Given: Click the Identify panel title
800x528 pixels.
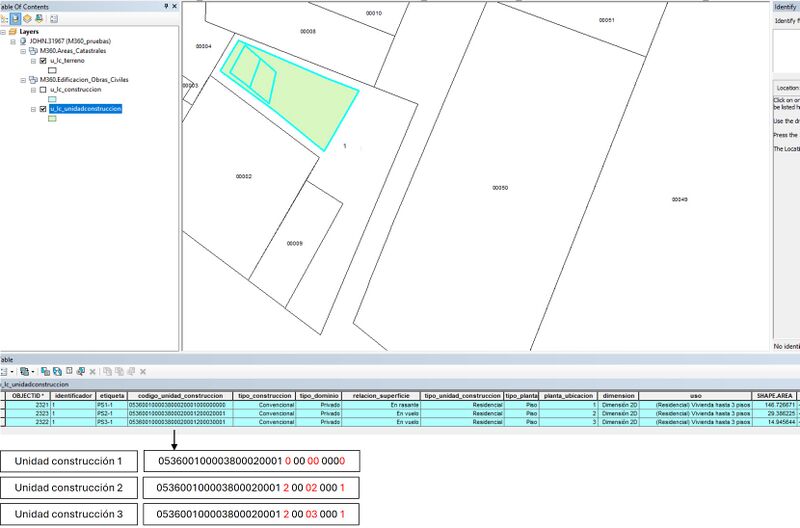Looking at the screenshot, I should pyautogui.click(x=785, y=7).
